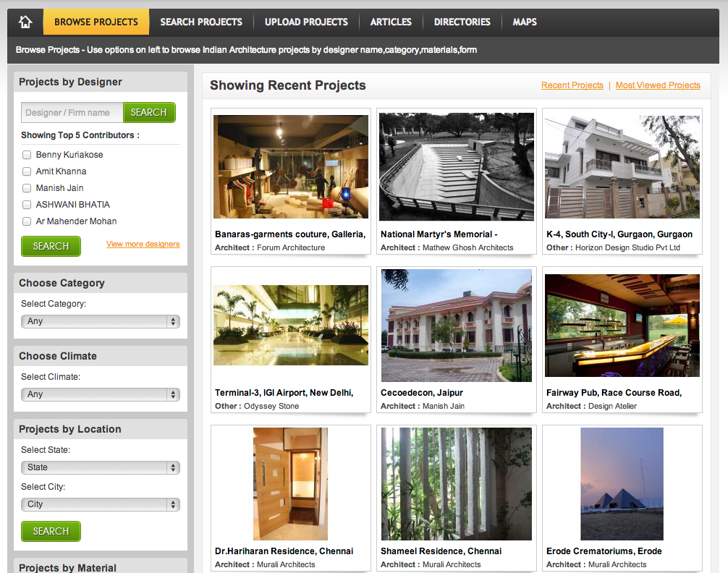Screen dimensions: 728x573
Task: Follow the View more designers link
Action: (143, 245)
